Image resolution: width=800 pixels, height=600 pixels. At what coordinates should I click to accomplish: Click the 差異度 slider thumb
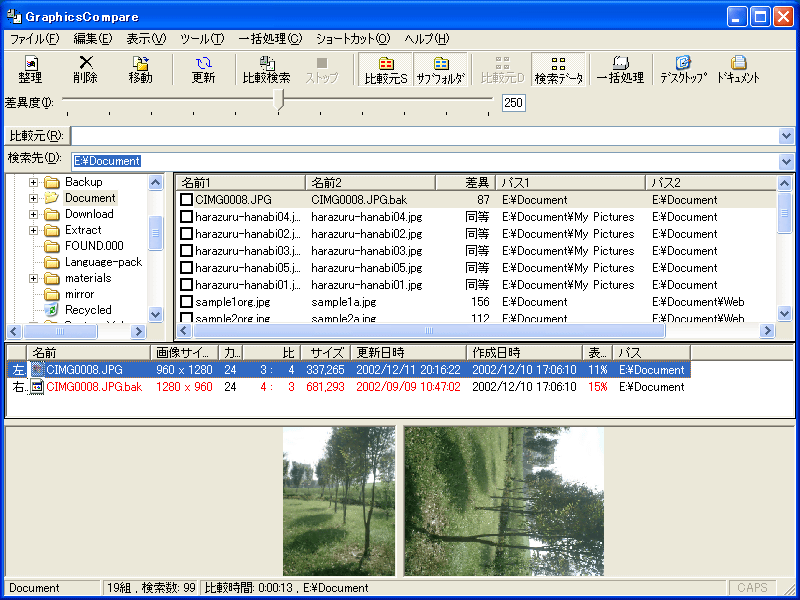(x=278, y=99)
